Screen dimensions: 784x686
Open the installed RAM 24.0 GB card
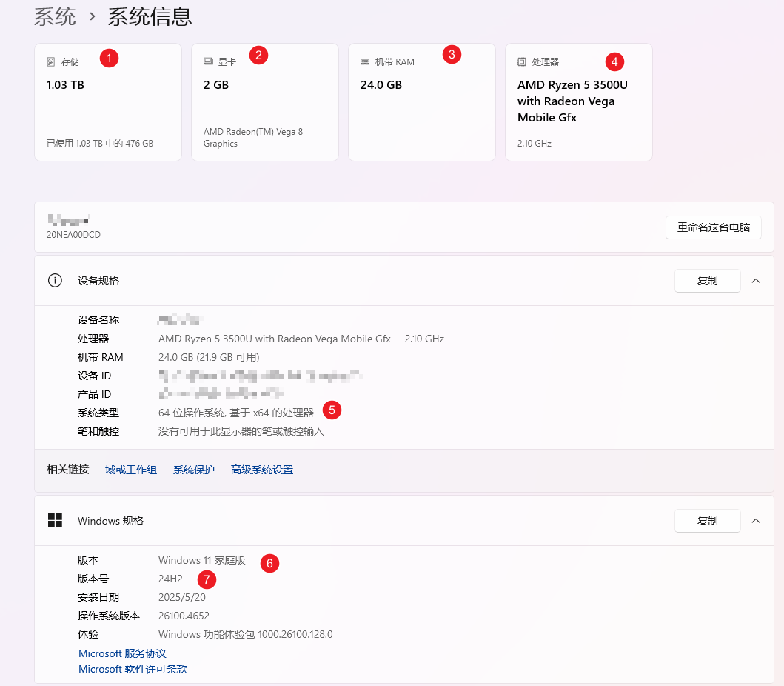point(422,102)
